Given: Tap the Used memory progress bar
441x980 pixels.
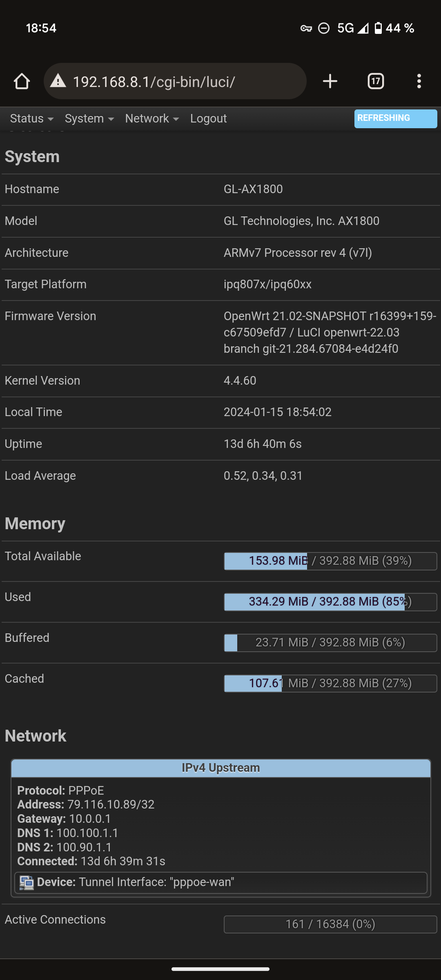Looking at the screenshot, I should (330, 602).
